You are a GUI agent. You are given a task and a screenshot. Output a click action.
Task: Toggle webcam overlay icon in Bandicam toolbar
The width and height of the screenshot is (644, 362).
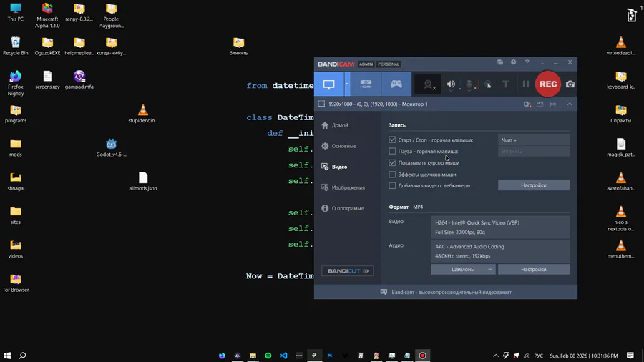click(429, 84)
